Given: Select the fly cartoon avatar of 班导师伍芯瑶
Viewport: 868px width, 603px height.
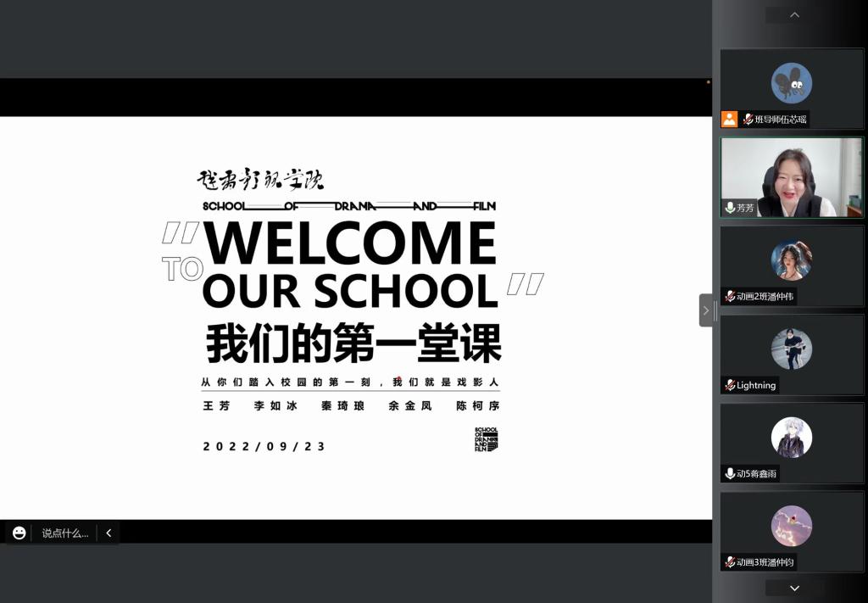Looking at the screenshot, I should [x=791, y=83].
